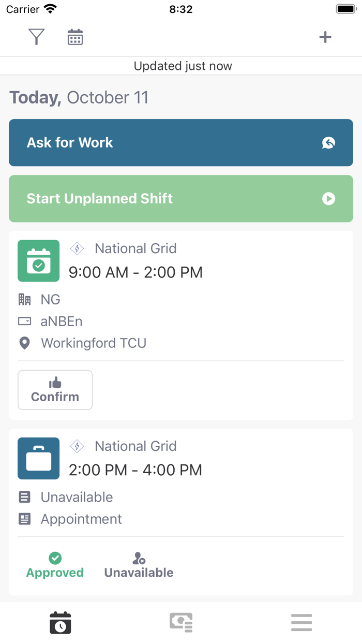This screenshot has height=644, width=362.
Task: Tap the location pin for Workingford TCU
Action: tap(24, 343)
